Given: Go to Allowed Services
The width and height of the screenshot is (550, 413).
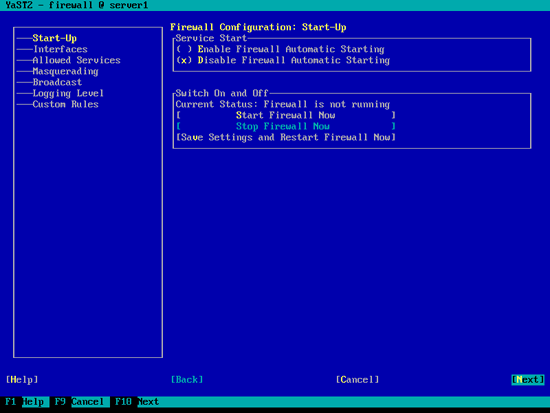Looking at the screenshot, I should pyautogui.click(x=76, y=60).
